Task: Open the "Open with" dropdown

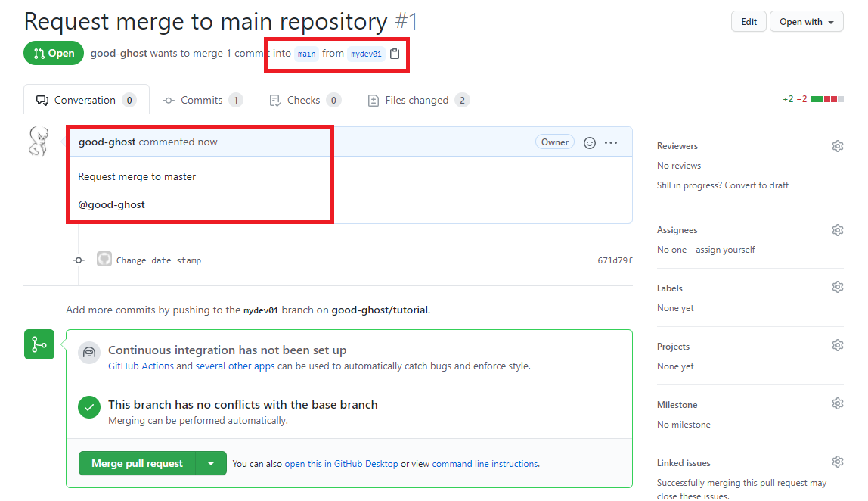Action: (806, 21)
